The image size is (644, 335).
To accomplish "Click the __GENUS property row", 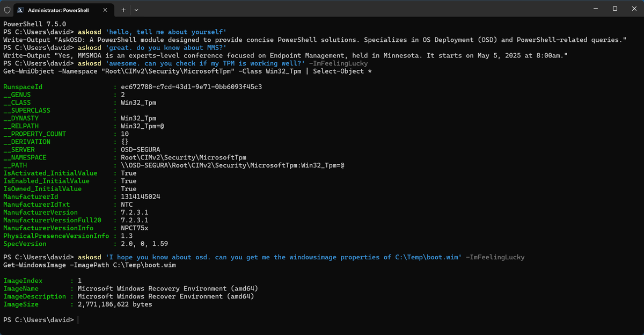I will (63, 95).
